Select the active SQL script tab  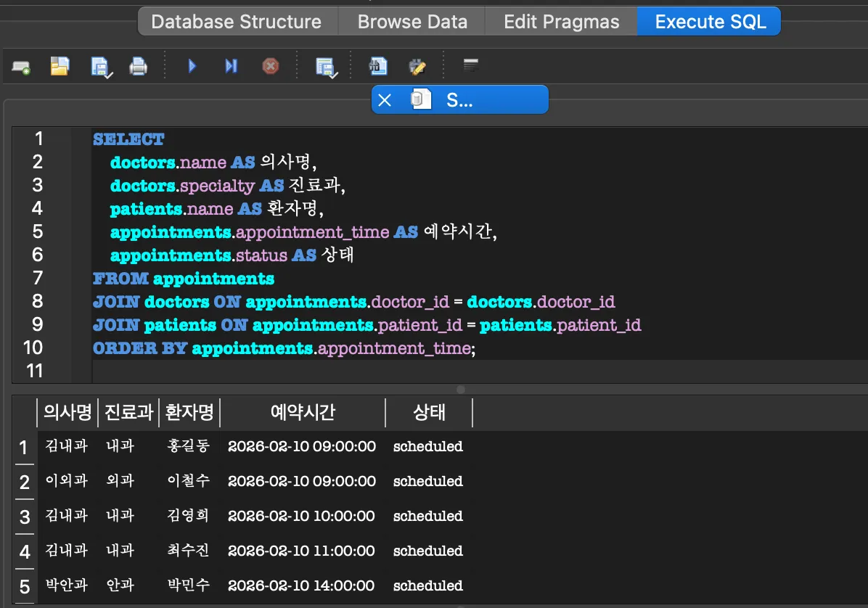coord(460,99)
